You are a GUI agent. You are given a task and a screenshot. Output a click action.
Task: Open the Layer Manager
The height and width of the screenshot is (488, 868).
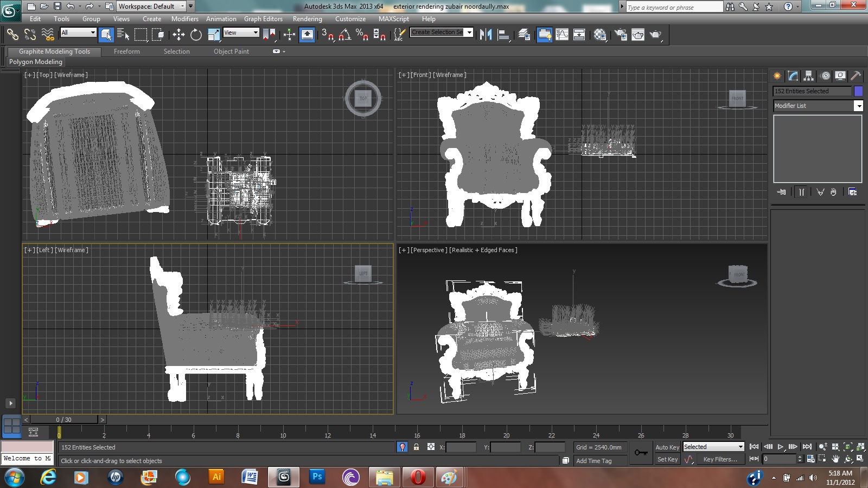(x=524, y=35)
